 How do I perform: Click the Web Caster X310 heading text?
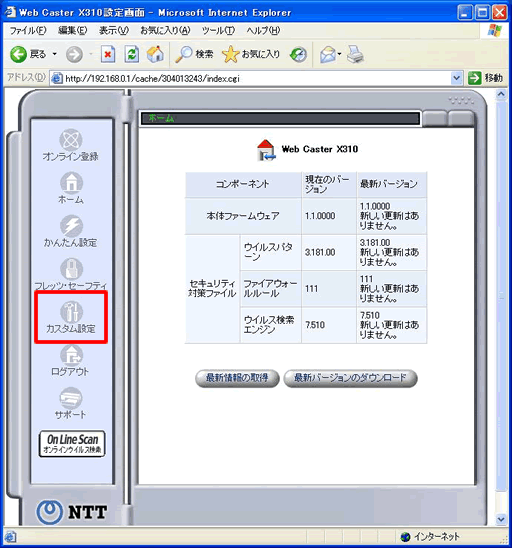[x=320, y=149]
